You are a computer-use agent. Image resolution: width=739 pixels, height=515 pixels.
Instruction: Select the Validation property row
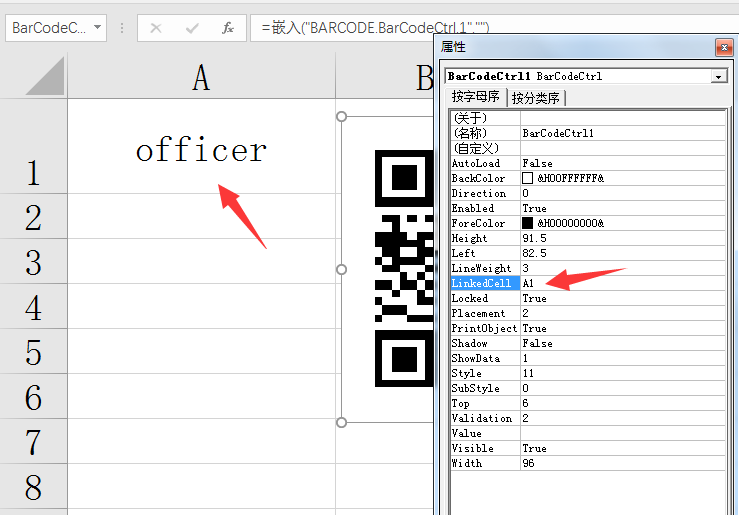click(588, 418)
